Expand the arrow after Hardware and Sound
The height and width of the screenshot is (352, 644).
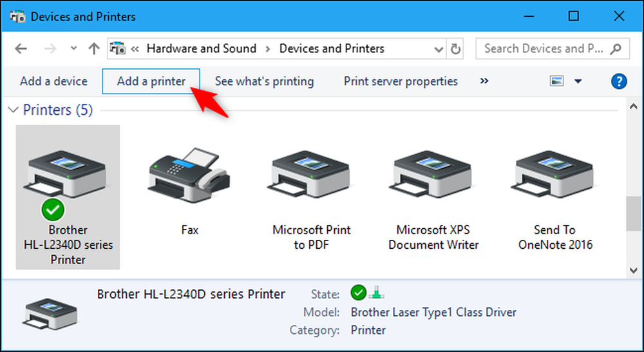[x=268, y=49]
